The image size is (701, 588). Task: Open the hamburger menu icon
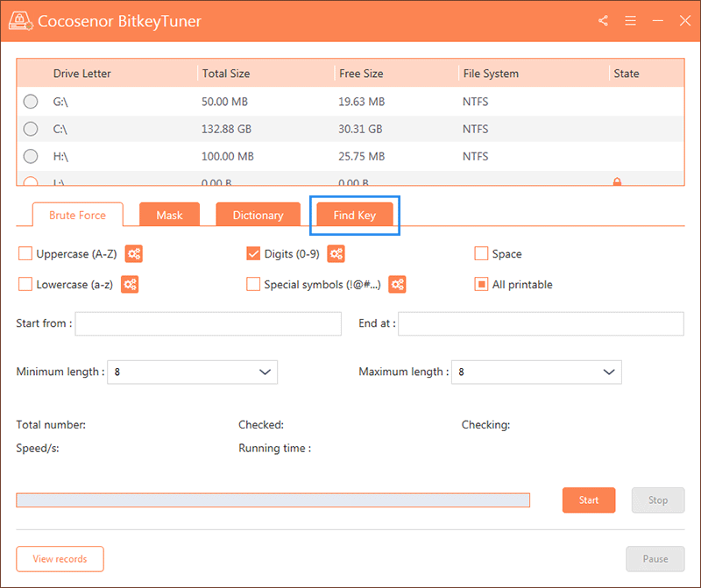coord(630,20)
